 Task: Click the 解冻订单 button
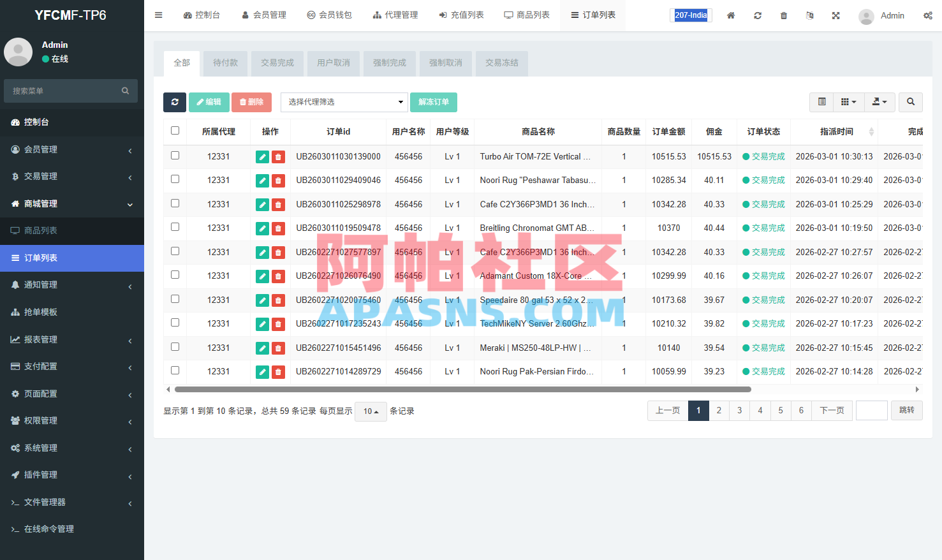[x=434, y=102]
